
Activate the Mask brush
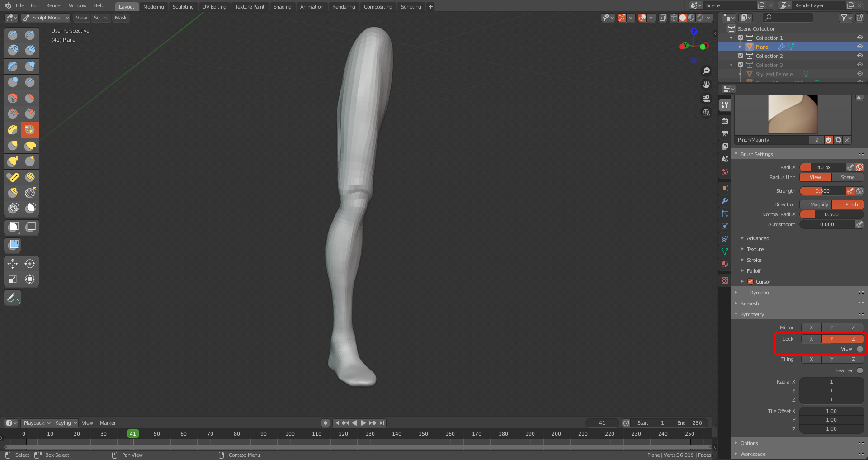30,208
